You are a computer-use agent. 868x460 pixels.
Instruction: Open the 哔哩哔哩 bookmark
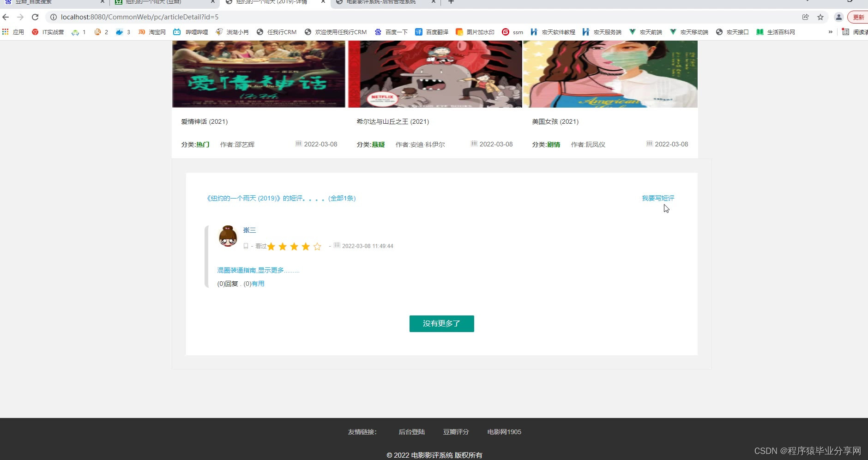(x=191, y=32)
